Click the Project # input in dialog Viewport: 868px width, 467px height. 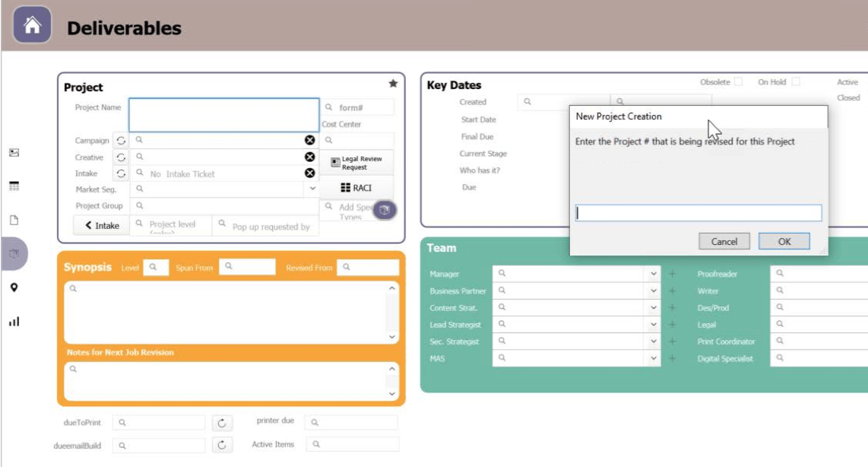coord(699,213)
